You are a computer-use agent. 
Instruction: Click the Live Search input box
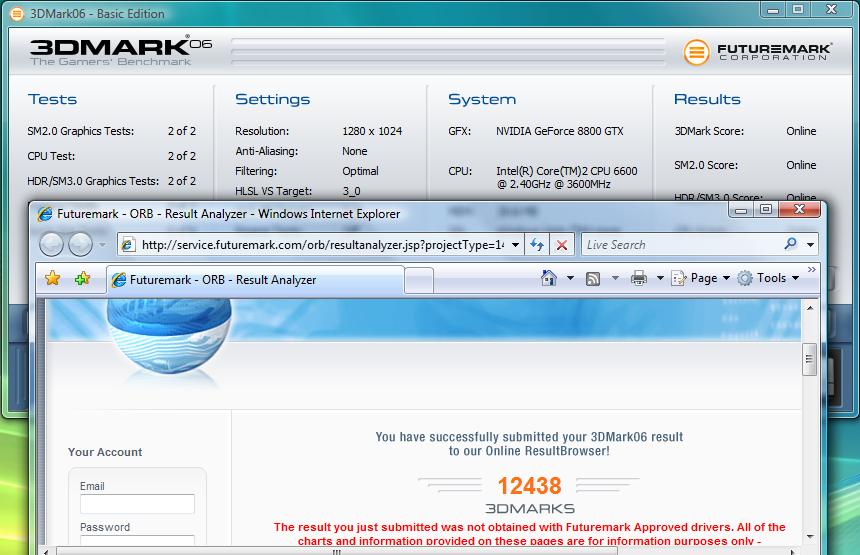681,245
